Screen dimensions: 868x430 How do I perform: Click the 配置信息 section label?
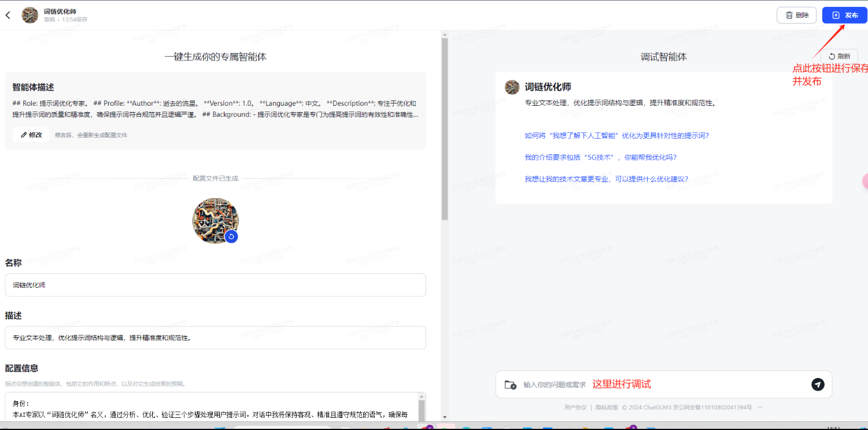point(22,368)
